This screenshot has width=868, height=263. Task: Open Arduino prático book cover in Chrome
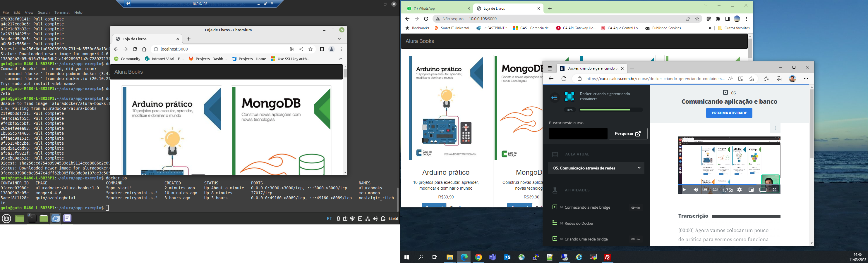pyautogui.click(x=446, y=108)
